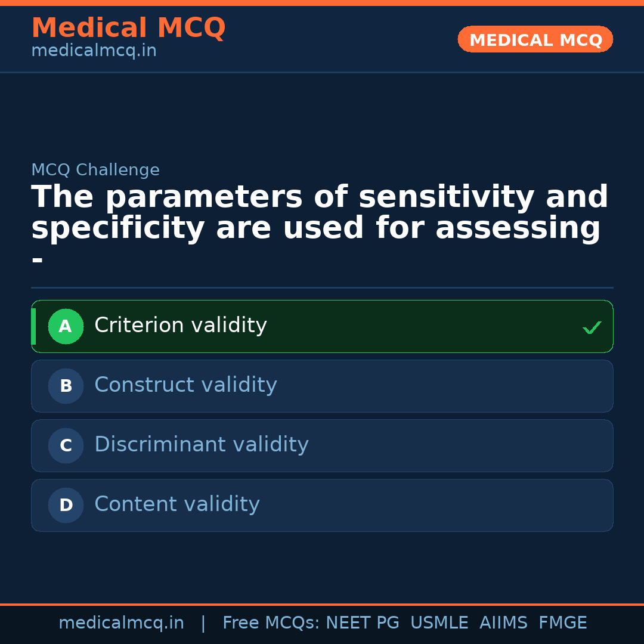This screenshot has width=644, height=644.
Task: Click the MCQ Challenge label
Action: point(95,170)
